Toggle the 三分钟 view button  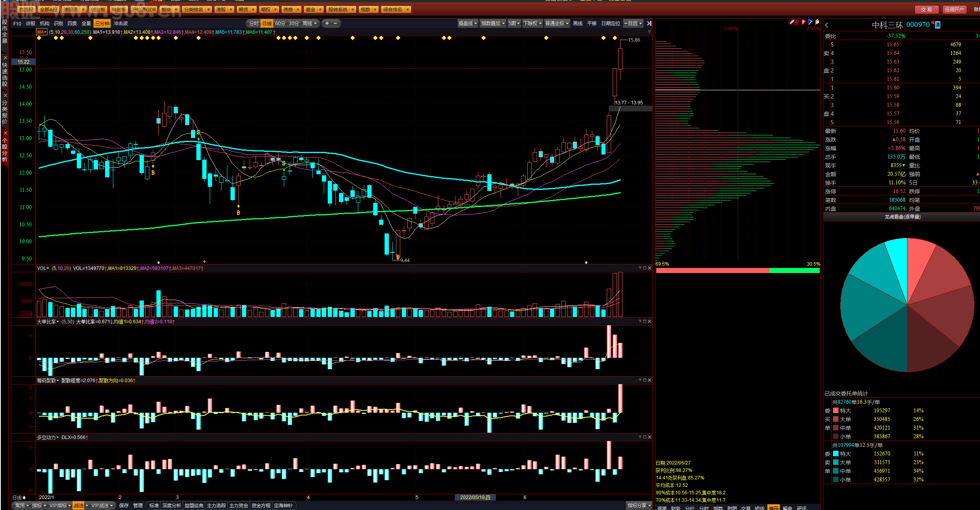(x=102, y=24)
